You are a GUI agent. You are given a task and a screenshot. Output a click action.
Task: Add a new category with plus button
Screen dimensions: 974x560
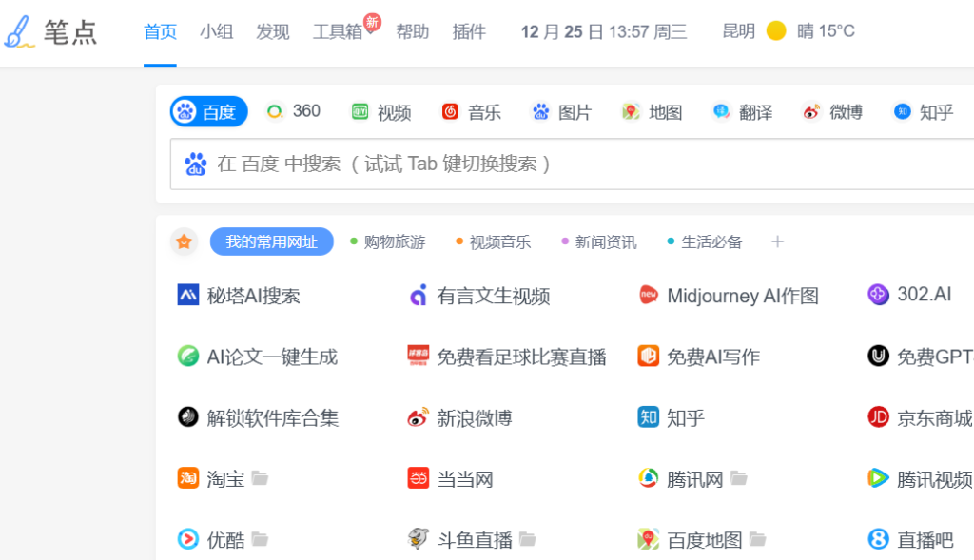[x=777, y=241]
